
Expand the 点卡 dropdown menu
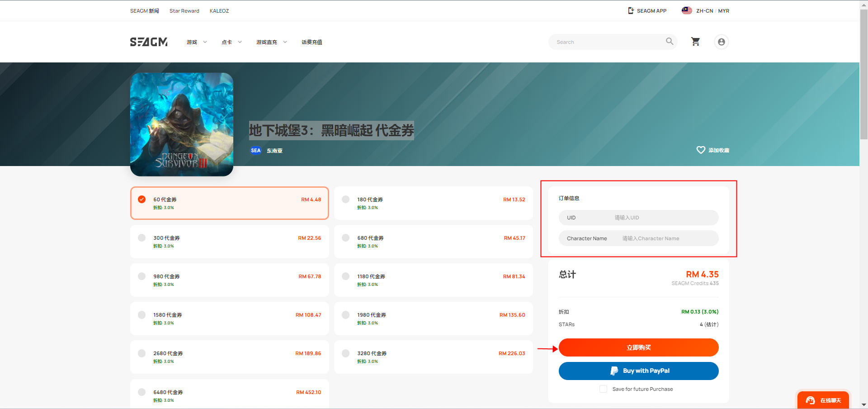[232, 42]
